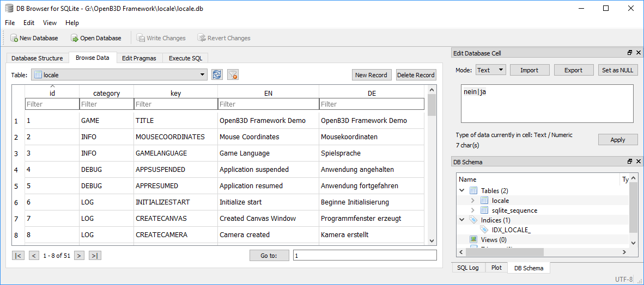The height and width of the screenshot is (285, 644).
Task: Jump to the first page of records
Action: point(19,256)
